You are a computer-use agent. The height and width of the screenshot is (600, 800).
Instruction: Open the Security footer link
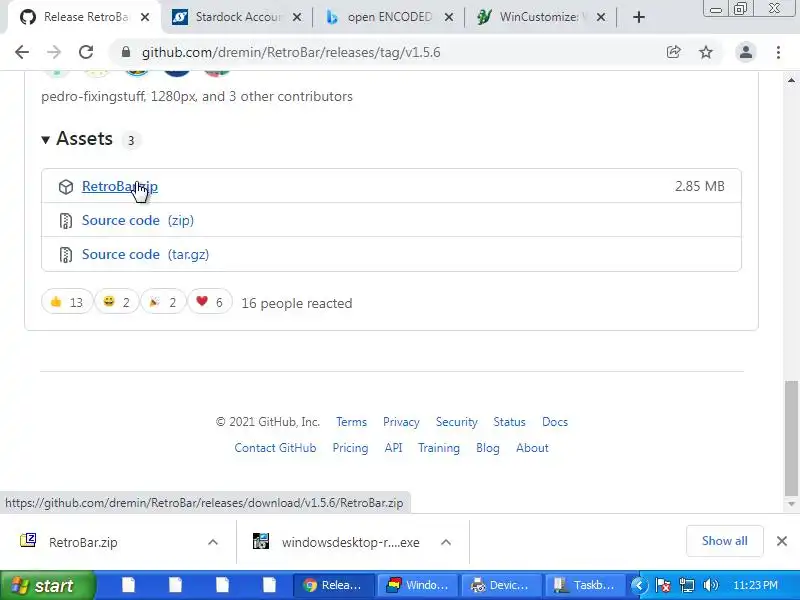[457, 422]
